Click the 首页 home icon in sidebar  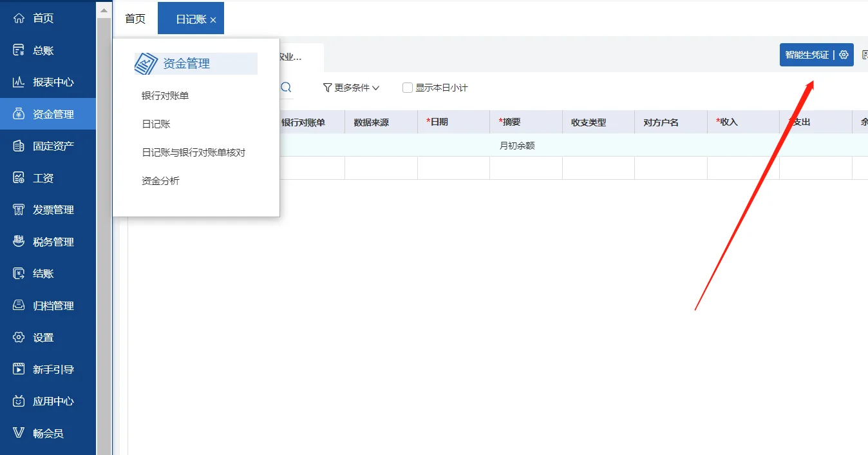tap(19, 18)
